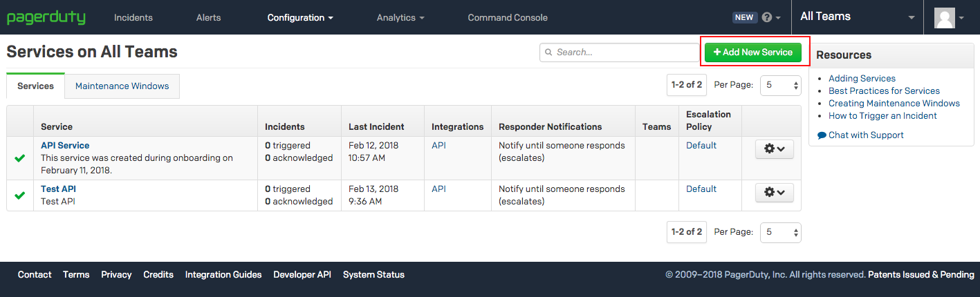Viewport: 980px width, 297px height.
Task: Click the 'Services on All Teams' heading
Action: [x=92, y=52]
